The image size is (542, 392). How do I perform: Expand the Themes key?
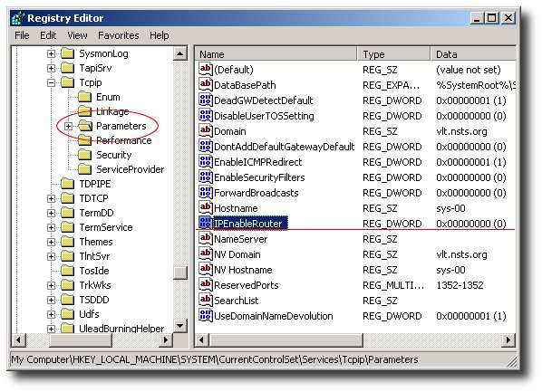pos(51,242)
